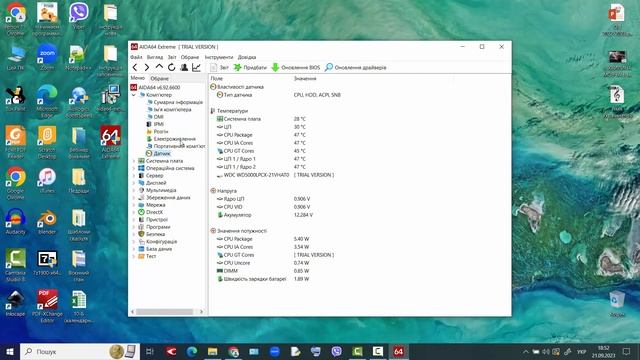The height and width of the screenshot is (360, 640).
Task: Click Оновлення драйверів toolbar button
Action: pyautogui.click(x=355, y=67)
